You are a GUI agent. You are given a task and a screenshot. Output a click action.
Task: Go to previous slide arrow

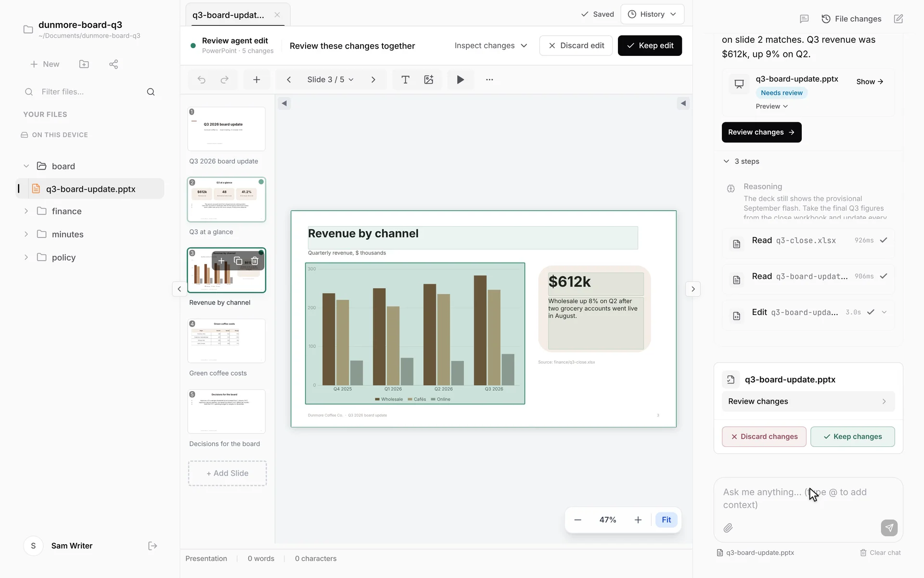click(289, 80)
